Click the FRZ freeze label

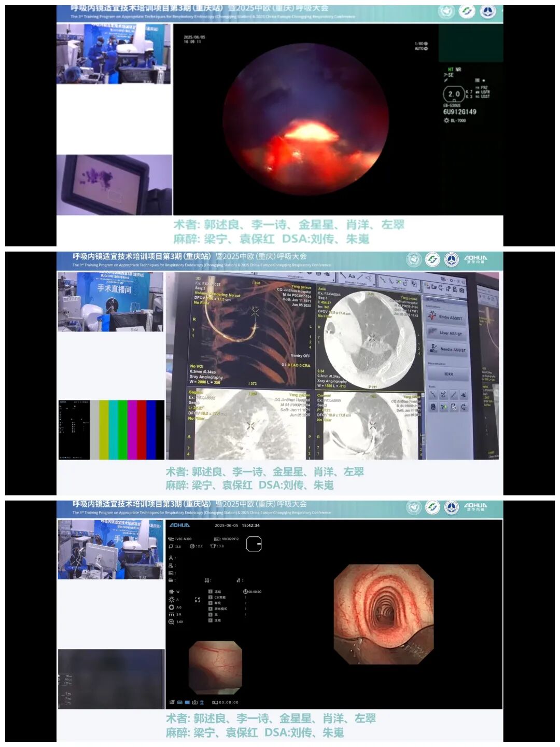point(484,87)
